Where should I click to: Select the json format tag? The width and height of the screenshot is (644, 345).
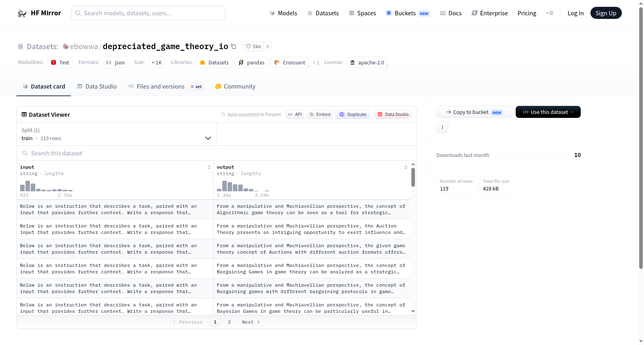(115, 62)
